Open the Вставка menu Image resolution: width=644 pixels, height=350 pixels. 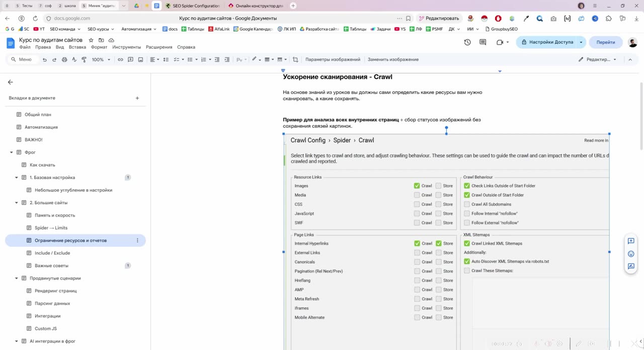pos(77,47)
